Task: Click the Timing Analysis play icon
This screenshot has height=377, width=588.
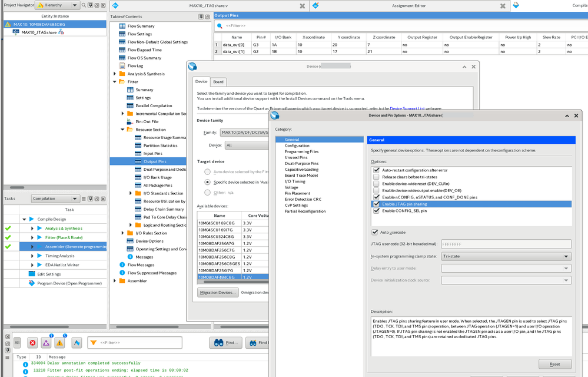Action: pyautogui.click(x=40, y=256)
